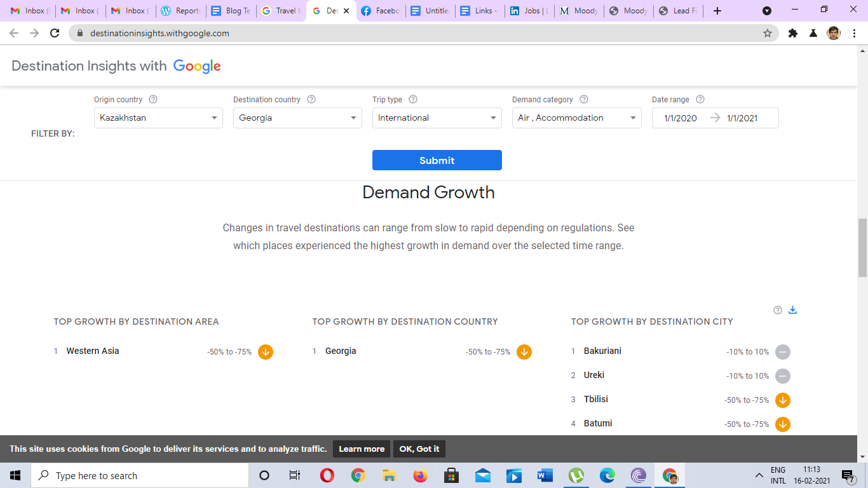Open a new browser tab

click(x=717, y=11)
